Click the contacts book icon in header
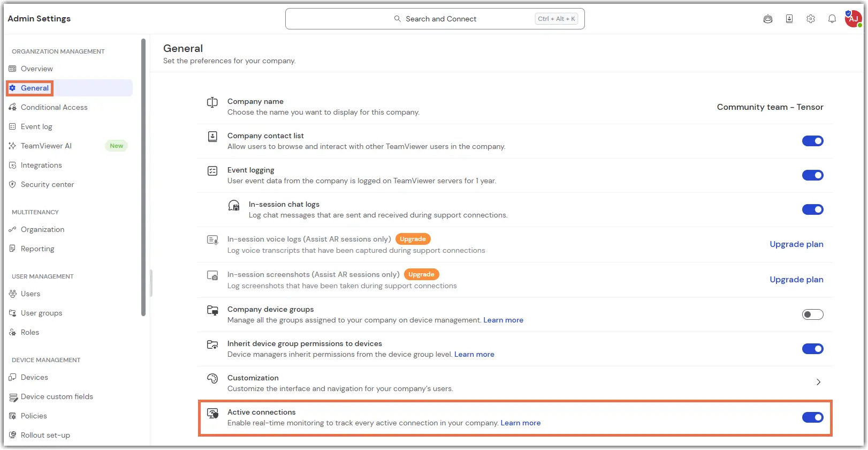The width and height of the screenshot is (868, 450). [789, 19]
